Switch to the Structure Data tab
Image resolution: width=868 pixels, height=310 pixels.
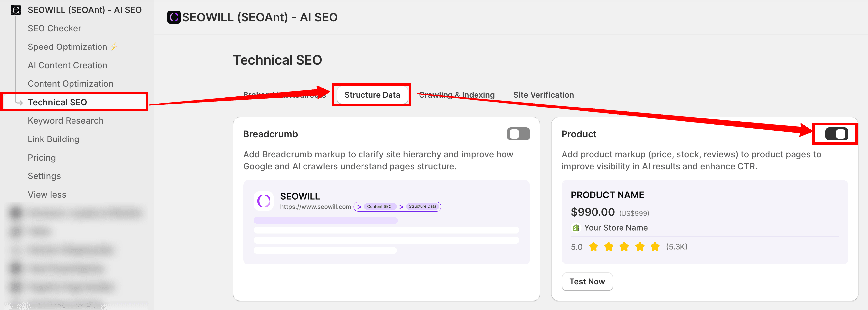(x=372, y=95)
